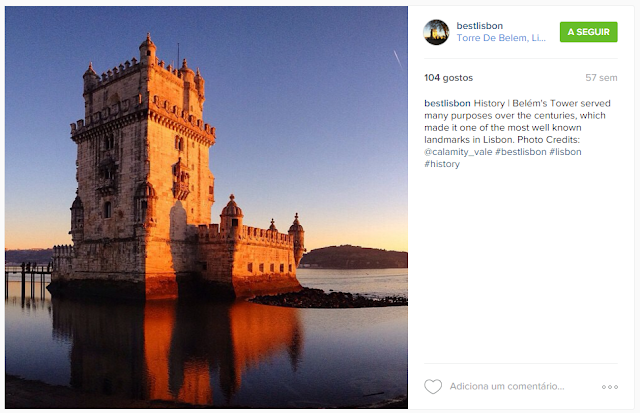Click the dark hill on the photo's horizon
Viewport: 640px width, 413px height.
click(354, 257)
